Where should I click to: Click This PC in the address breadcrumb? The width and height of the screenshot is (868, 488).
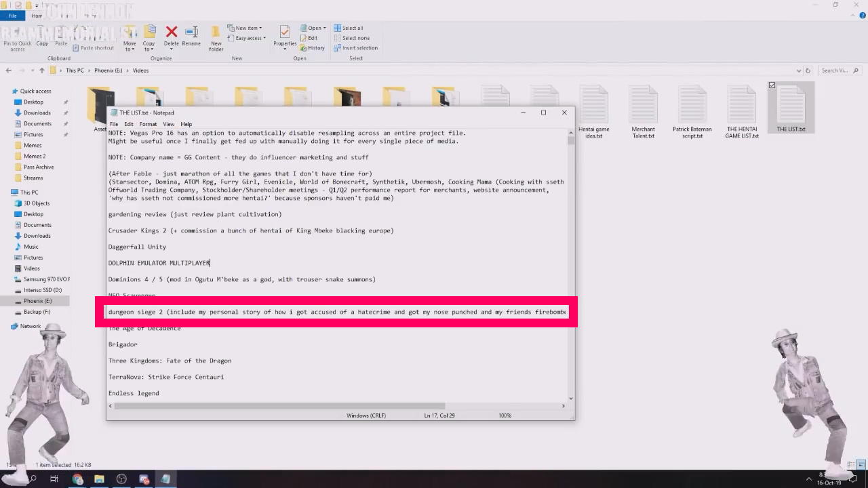point(75,70)
